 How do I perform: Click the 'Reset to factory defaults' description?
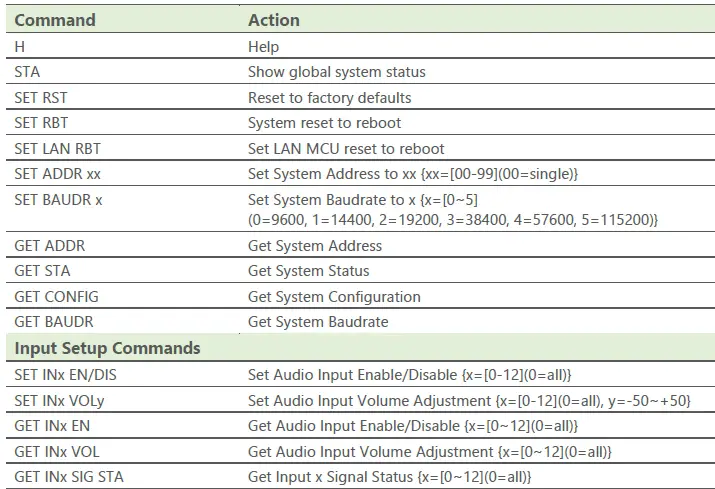pyautogui.click(x=329, y=98)
